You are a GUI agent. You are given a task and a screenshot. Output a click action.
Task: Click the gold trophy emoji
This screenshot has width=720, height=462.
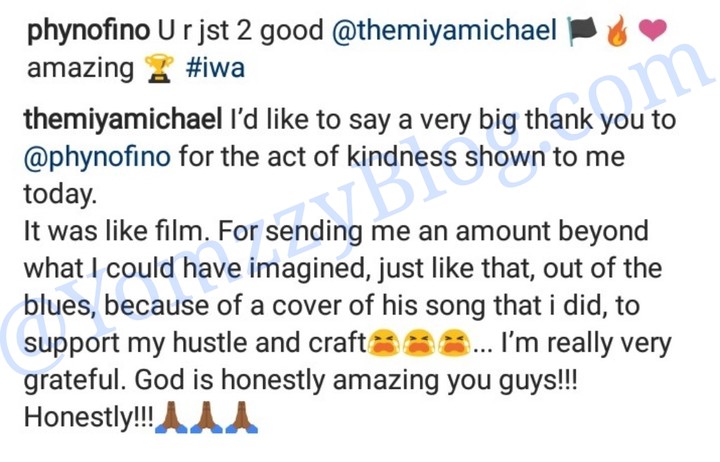[158, 68]
